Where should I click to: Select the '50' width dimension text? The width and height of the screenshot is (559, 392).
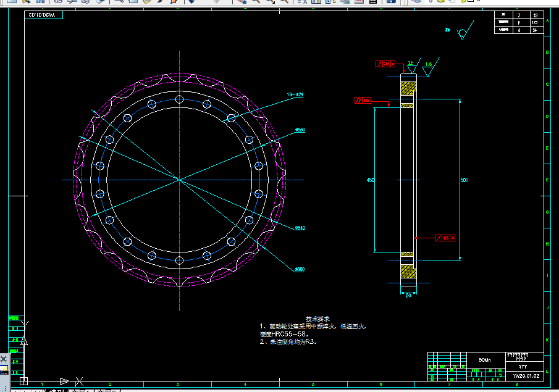click(x=408, y=296)
